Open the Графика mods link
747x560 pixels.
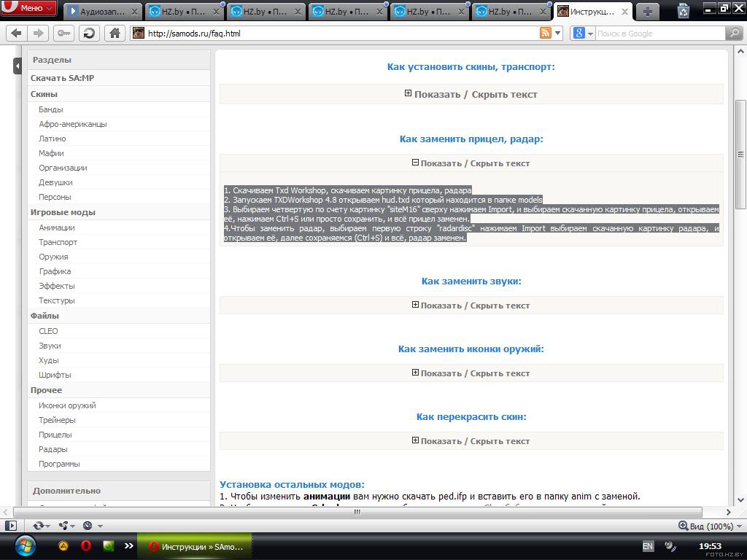[55, 271]
